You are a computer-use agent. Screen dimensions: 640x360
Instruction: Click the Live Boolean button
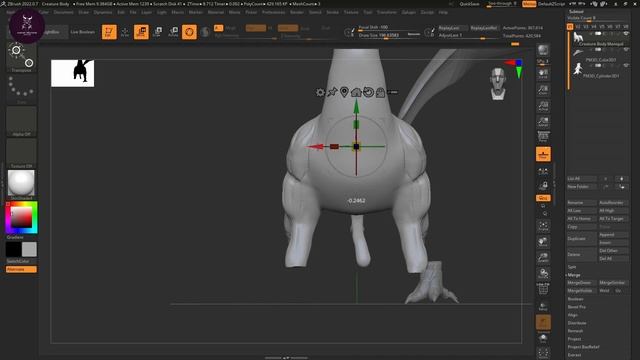click(x=82, y=32)
